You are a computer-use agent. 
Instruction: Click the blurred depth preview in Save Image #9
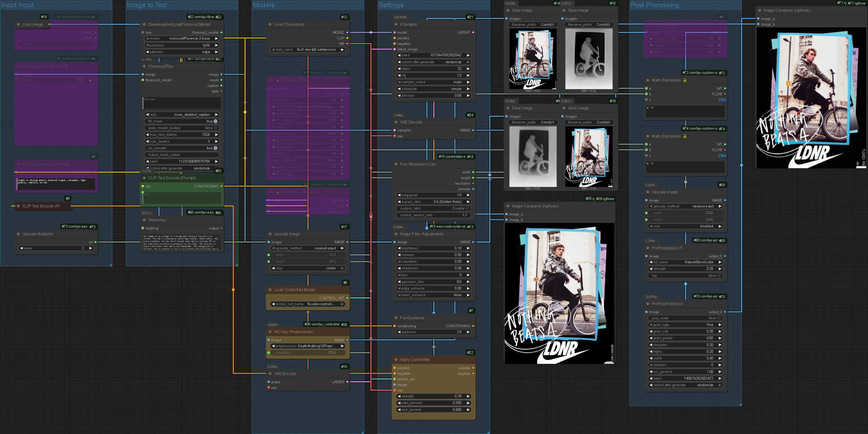[533, 156]
